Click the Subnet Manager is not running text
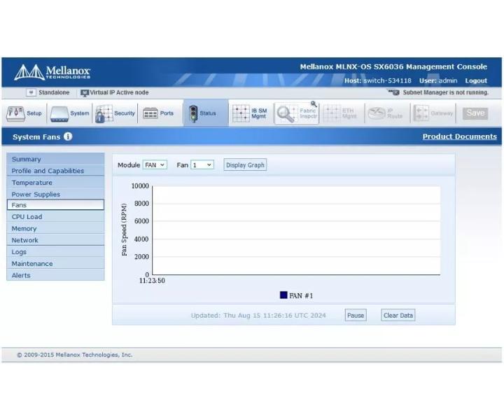This screenshot has width=504, height=420. click(x=446, y=92)
